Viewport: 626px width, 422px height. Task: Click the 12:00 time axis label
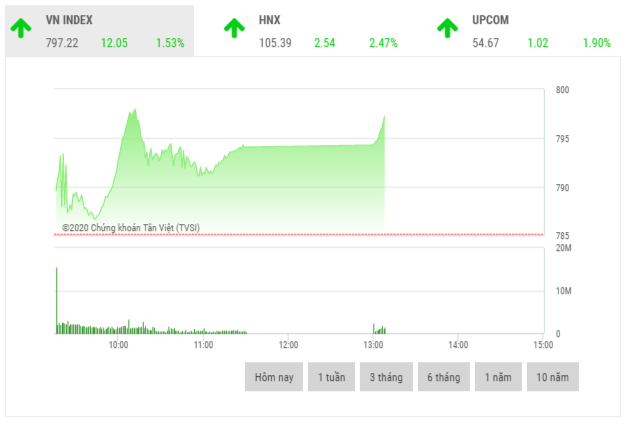pos(287,345)
